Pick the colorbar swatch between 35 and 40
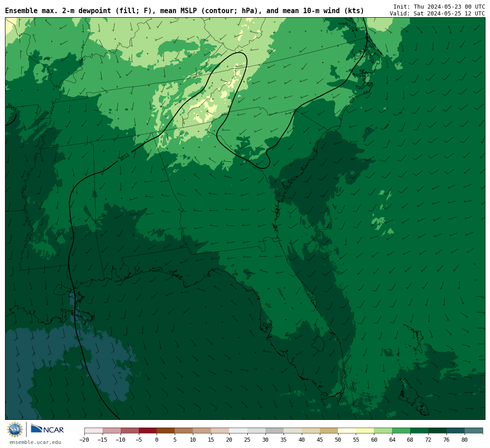This screenshot has width=490, height=448. pos(293,431)
